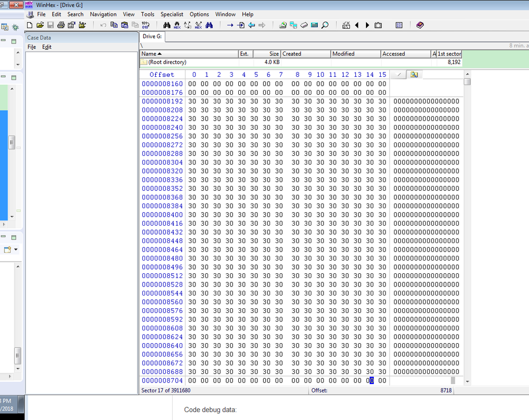Click the WinHex application icon beside the File menu
The height and width of the screenshot is (420, 529).
click(x=30, y=14)
